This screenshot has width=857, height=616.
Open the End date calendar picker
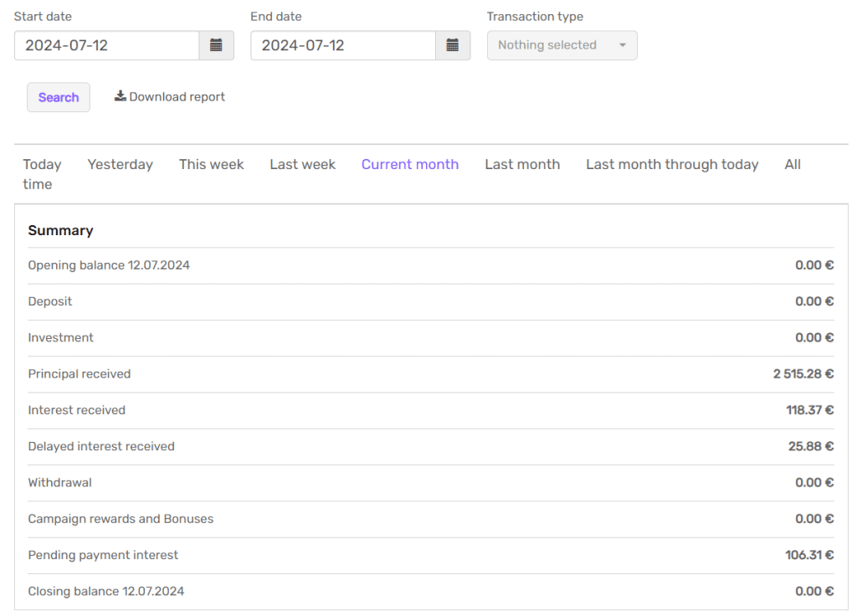[453, 45]
